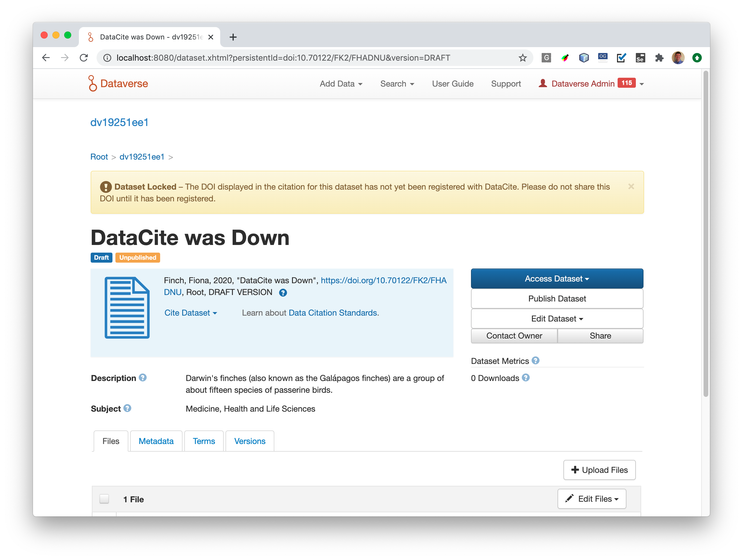Expand the Access Dataset dropdown
This screenshot has width=743, height=560.
pos(557,279)
